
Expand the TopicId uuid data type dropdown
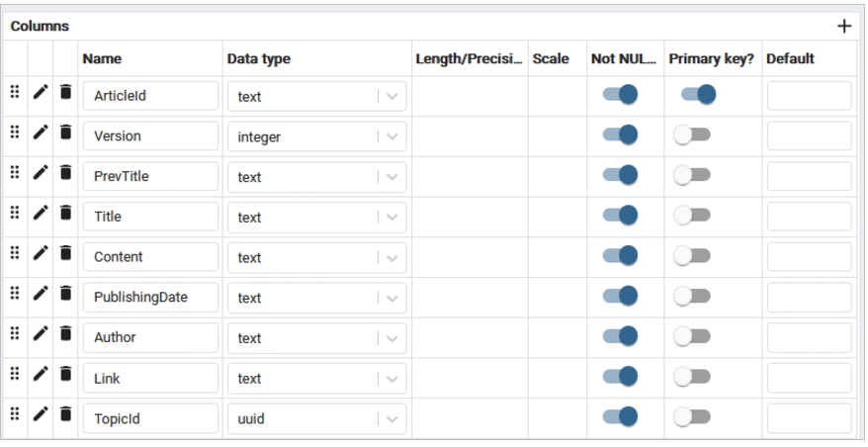[x=392, y=418]
